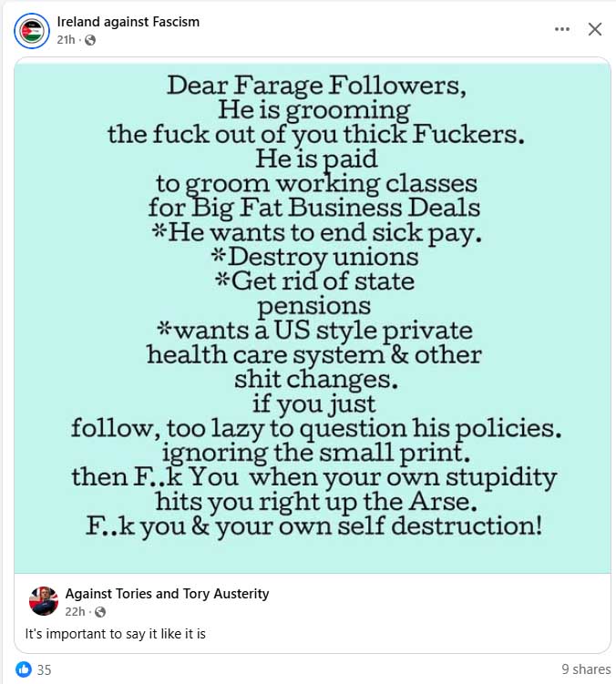Screen dimensions: 616x684
Task: Open the three-dot post options menu
Action: pyautogui.click(x=562, y=29)
